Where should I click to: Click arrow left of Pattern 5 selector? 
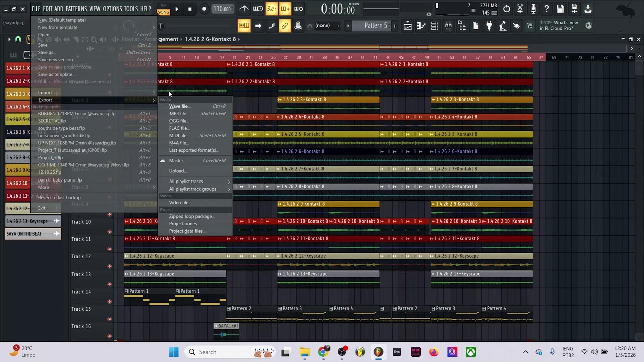[348, 26]
